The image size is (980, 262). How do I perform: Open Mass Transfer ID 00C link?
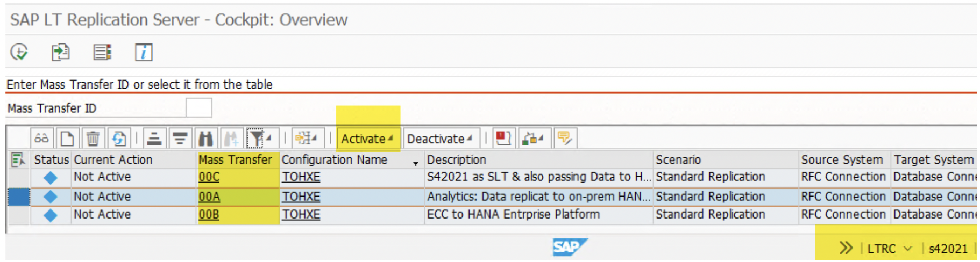(x=209, y=177)
